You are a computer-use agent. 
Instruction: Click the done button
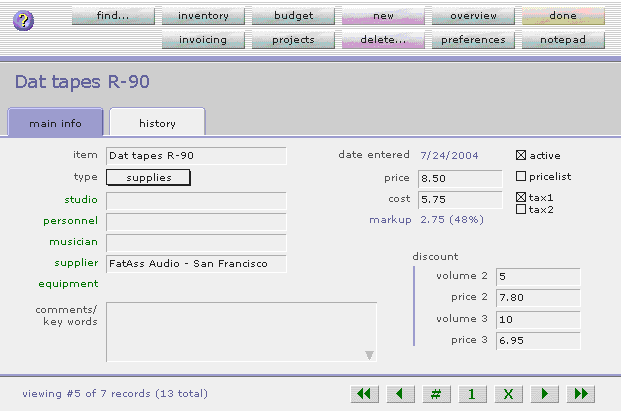tap(563, 16)
